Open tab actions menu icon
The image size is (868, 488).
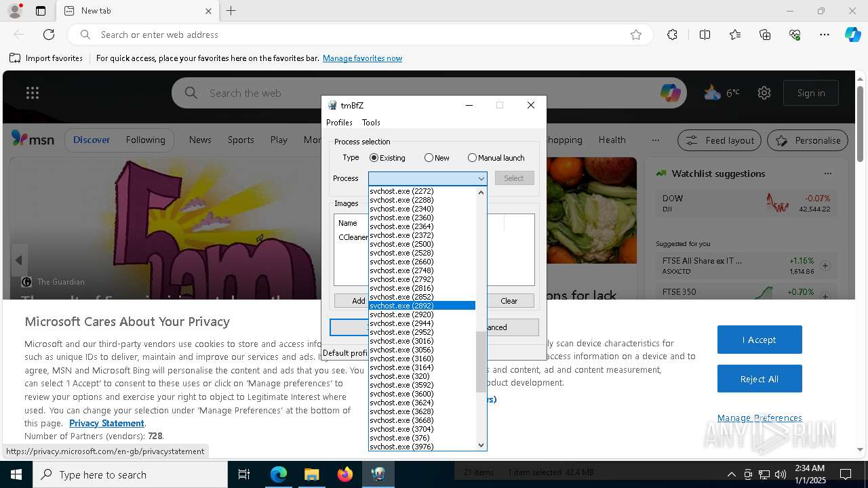click(x=41, y=11)
